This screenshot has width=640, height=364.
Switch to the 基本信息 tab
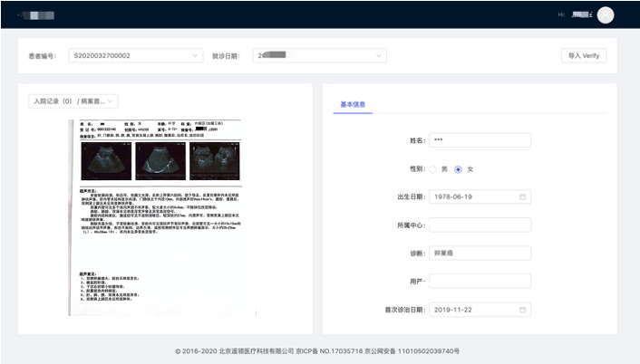(x=353, y=104)
